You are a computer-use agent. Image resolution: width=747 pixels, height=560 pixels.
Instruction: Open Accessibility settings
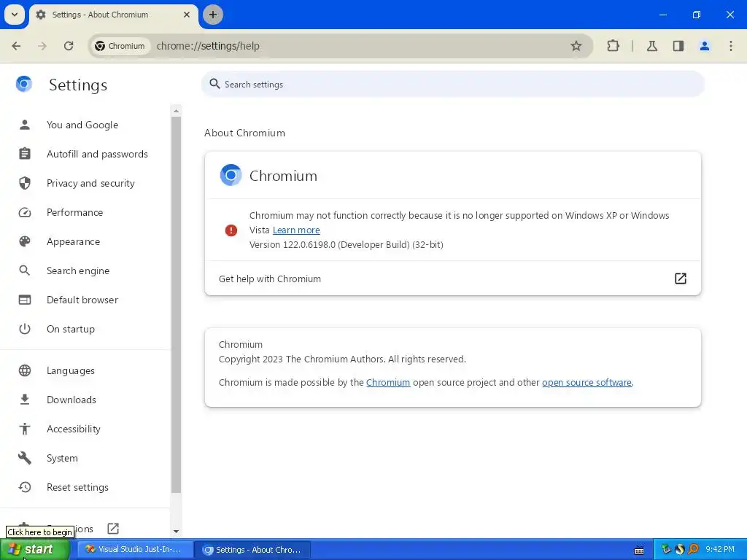pyautogui.click(x=74, y=429)
